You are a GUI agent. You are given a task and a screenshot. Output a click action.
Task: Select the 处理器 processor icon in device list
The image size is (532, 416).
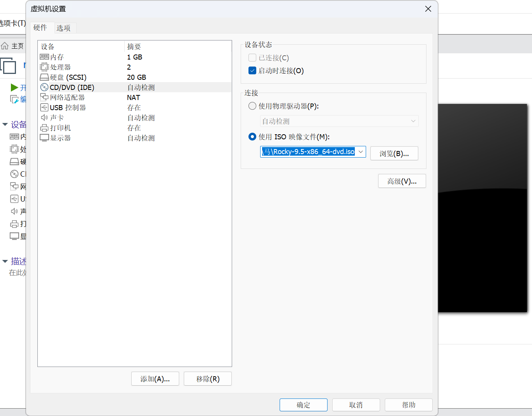(x=44, y=67)
